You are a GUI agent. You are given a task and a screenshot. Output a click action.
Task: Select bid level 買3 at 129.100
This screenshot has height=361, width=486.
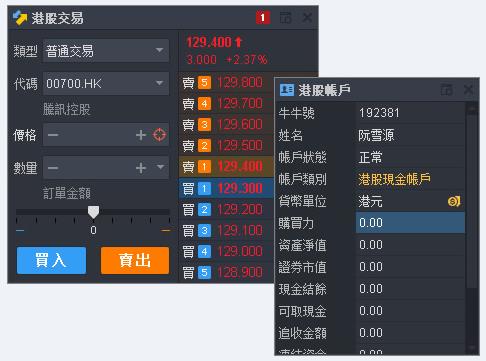[x=227, y=231]
